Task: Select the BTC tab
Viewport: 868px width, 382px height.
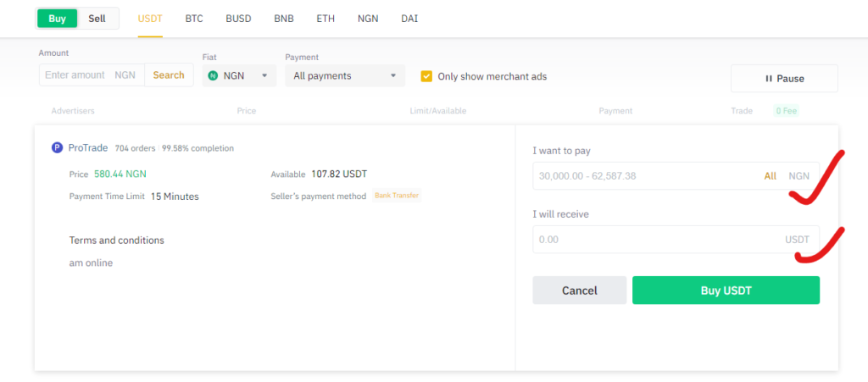Action: [x=194, y=19]
